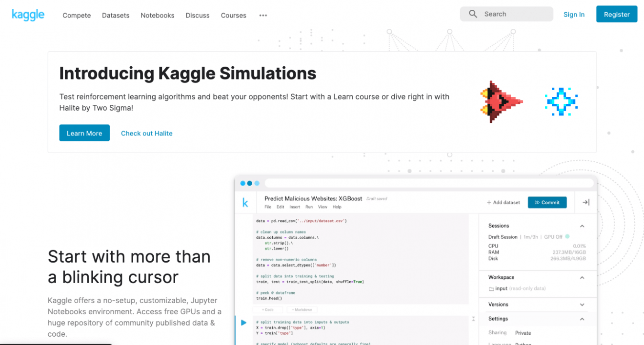Open the notebook Run menu

pyautogui.click(x=309, y=207)
